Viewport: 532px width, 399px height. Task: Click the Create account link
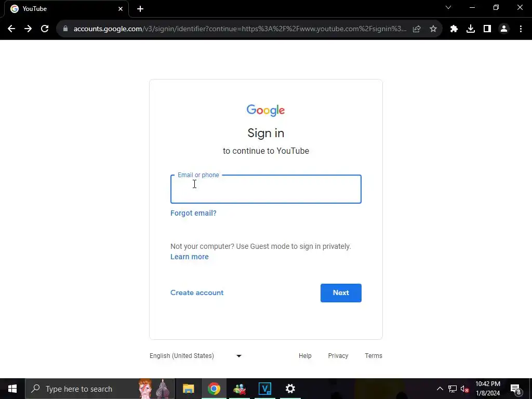coord(197,292)
